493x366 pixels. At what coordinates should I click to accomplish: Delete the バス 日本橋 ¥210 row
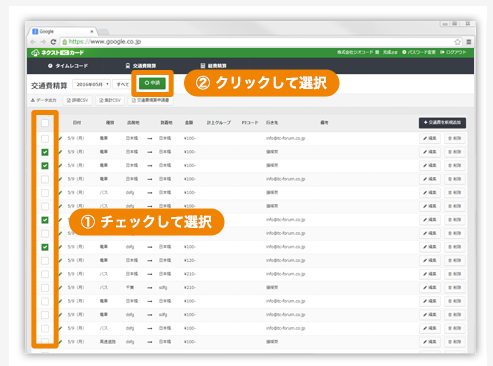tap(455, 274)
